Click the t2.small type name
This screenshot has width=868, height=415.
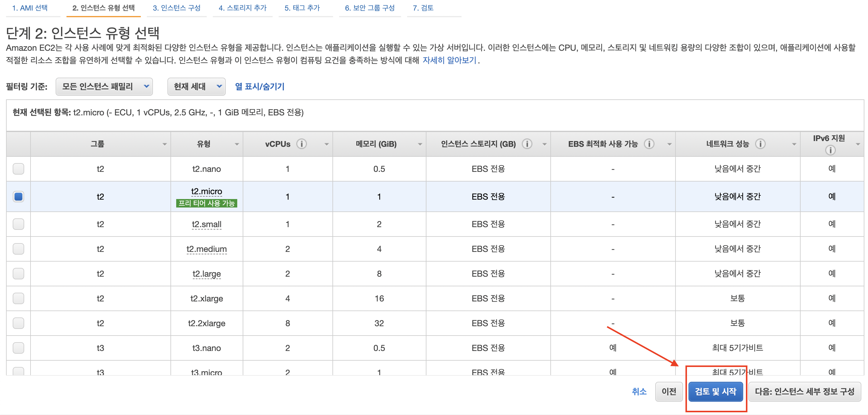click(x=206, y=224)
